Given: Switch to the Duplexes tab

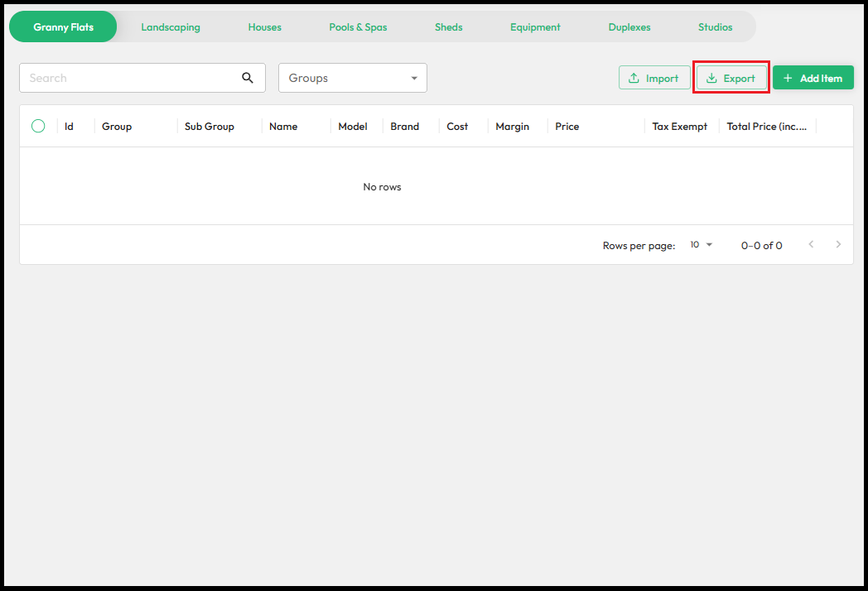Looking at the screenshot, I should pos(629,27).
